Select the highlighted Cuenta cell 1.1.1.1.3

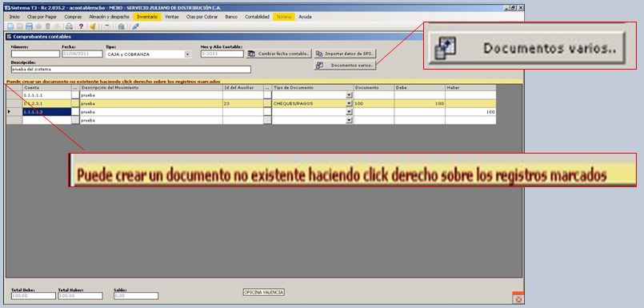tap(47, 112)
